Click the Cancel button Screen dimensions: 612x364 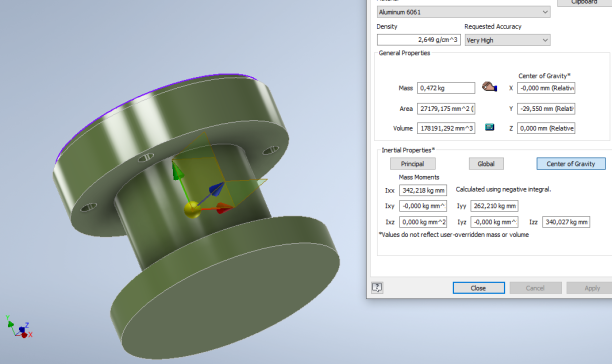pyautogui.click(x=535, y=288)
